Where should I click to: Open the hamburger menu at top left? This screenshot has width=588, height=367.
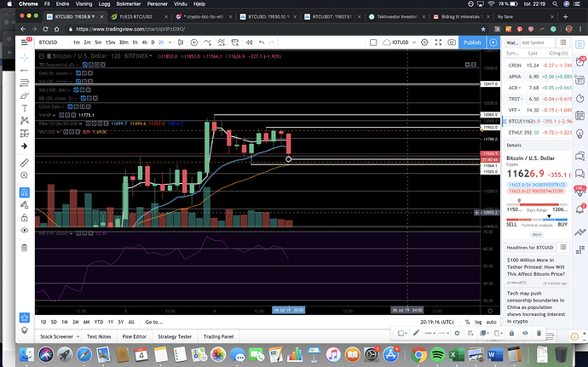coord(25,43)
